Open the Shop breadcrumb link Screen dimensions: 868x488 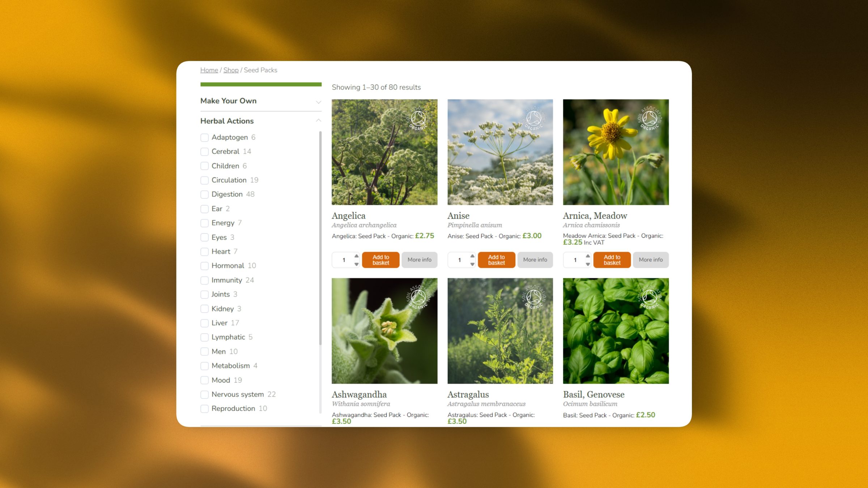point(231,70)
